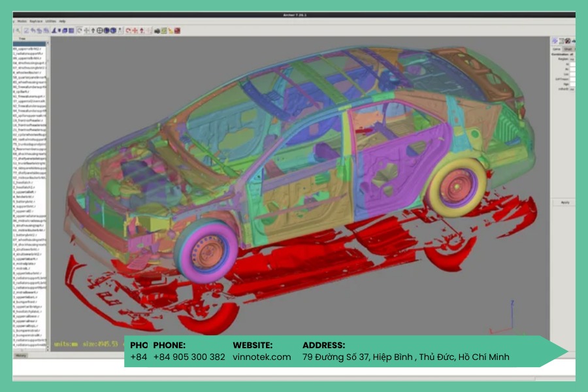The image size is (588, 392).
Task: Open the Help menu
Action: (x=62, y=21)
